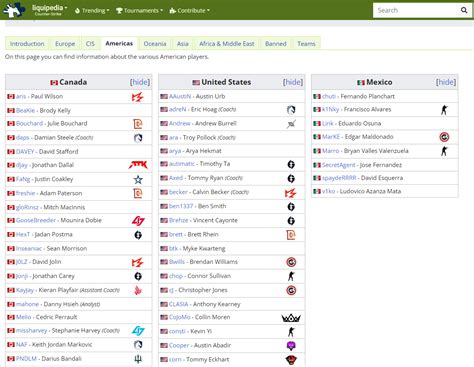Hide the Mexico player list
The width and height of the screenshot is (474, 367).
[x=446, y=82]
